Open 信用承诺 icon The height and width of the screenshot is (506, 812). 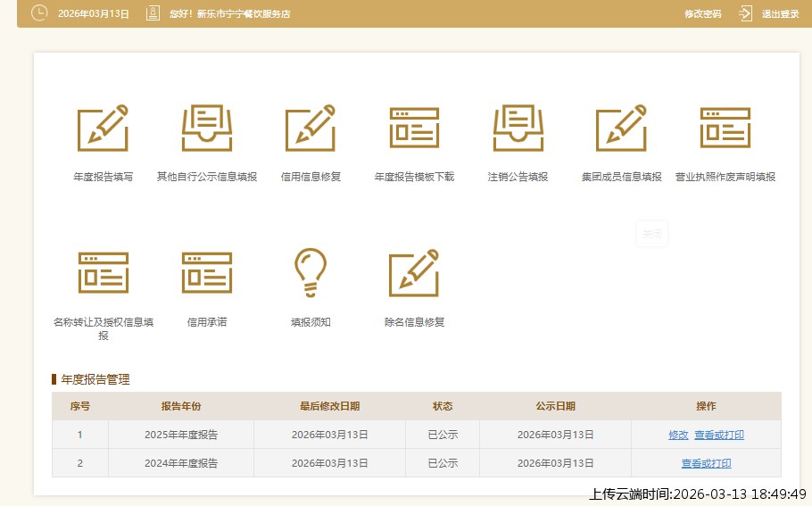click(x=207, y=273)
